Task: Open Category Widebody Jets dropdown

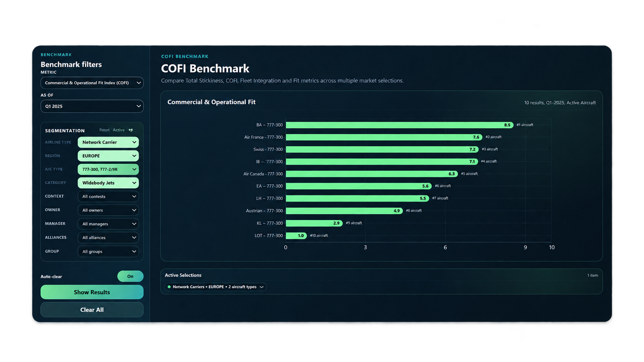Action: point(108,183)
